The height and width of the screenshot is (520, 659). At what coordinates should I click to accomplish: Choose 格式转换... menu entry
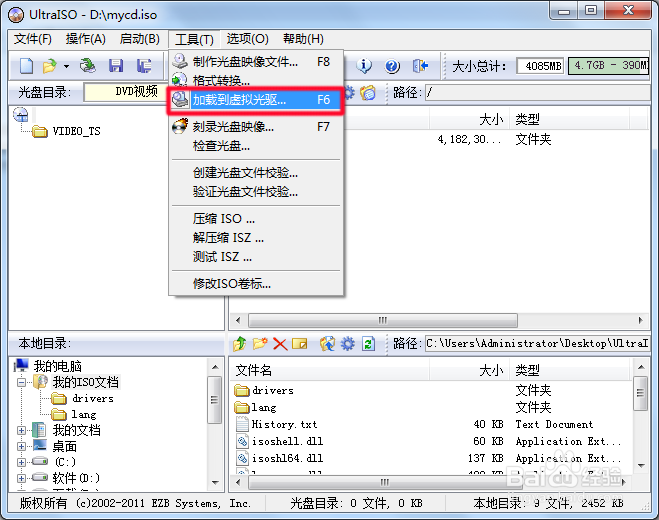click(256, 80)
